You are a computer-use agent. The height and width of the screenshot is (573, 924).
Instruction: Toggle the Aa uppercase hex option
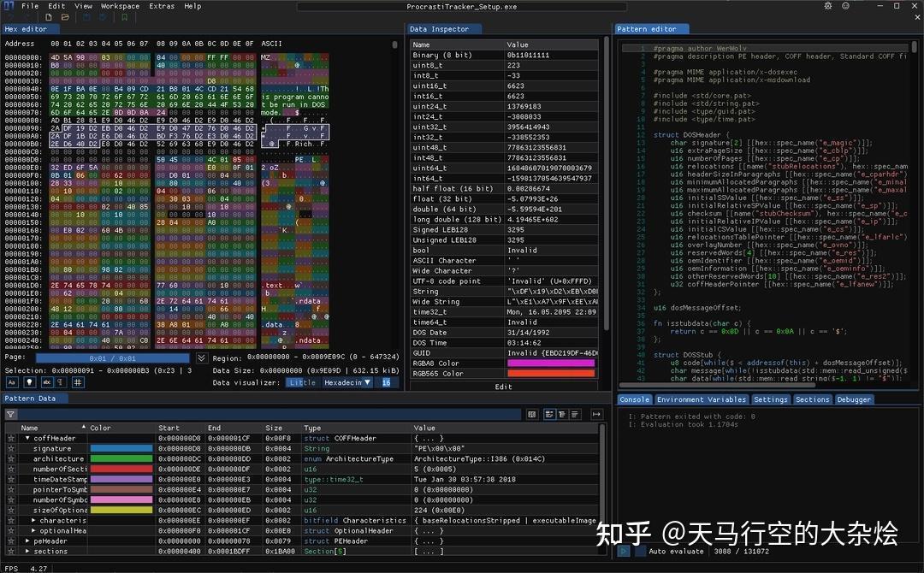pos(12,382)
